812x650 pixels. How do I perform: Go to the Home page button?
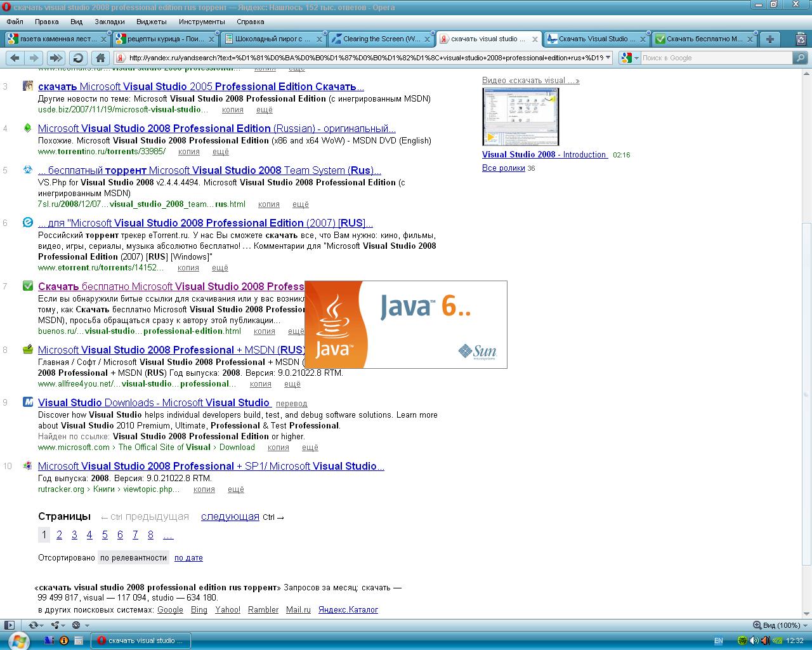pos(100,58)
